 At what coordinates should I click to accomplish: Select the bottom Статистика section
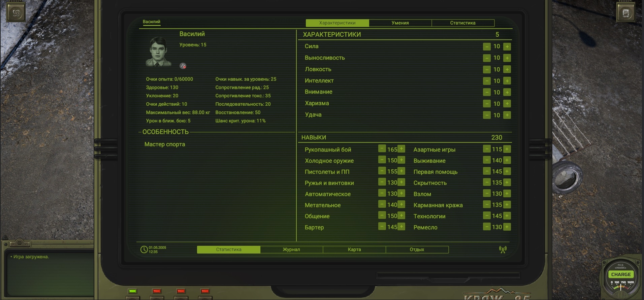(229, 249)
